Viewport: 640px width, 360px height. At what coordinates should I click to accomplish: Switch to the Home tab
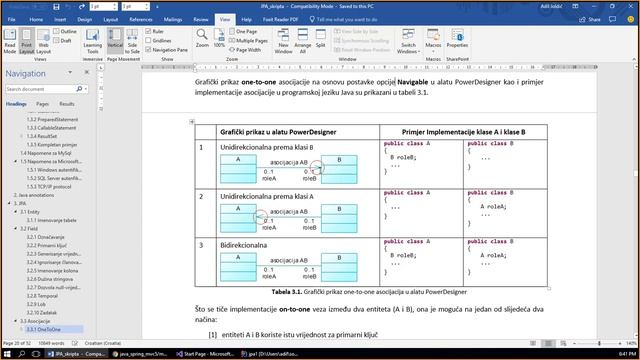click(x=36, y=19)
